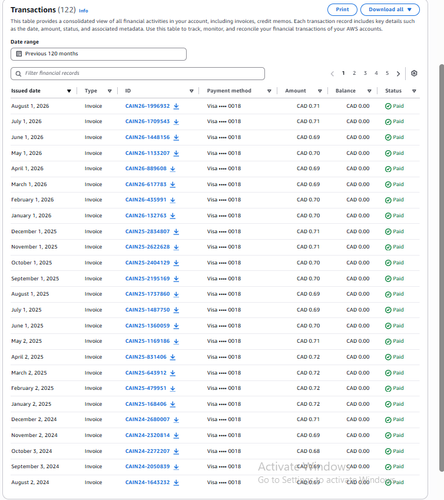
Task: Download invoice CAIN25-643912 via its download icon
Action: (x=173, y=373)
